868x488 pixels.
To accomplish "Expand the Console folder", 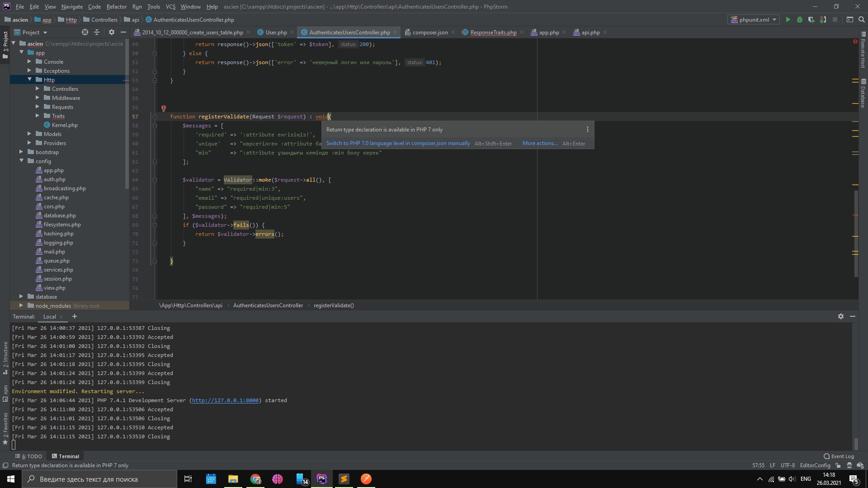I will 29,61.
